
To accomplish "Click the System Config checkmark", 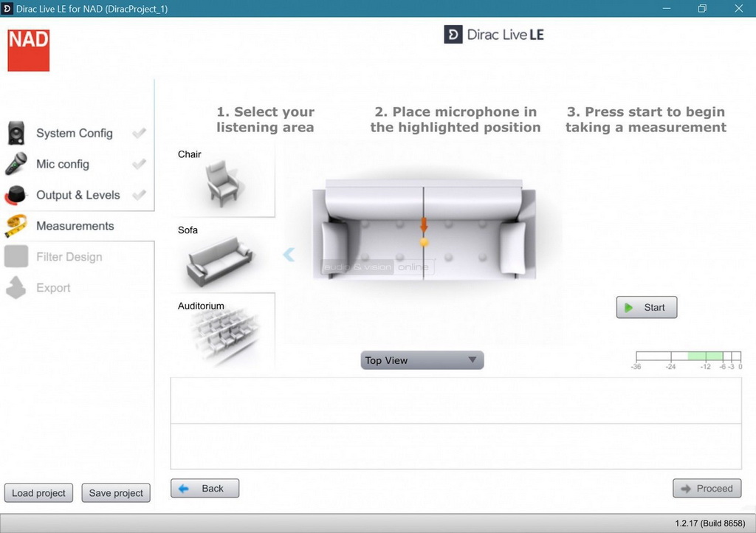I will pos(139,133).
